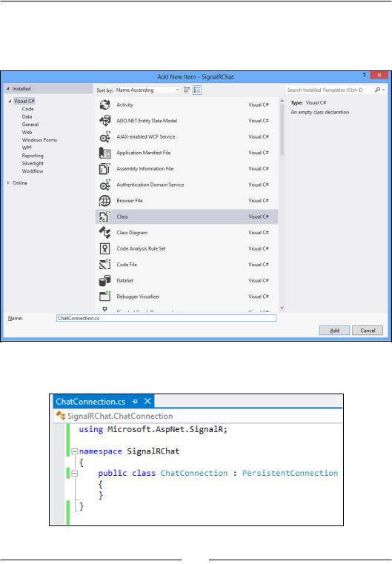Select the Browser File globe icon
Viewport: 392px width, 564px height.
click(x=104, y=201)
